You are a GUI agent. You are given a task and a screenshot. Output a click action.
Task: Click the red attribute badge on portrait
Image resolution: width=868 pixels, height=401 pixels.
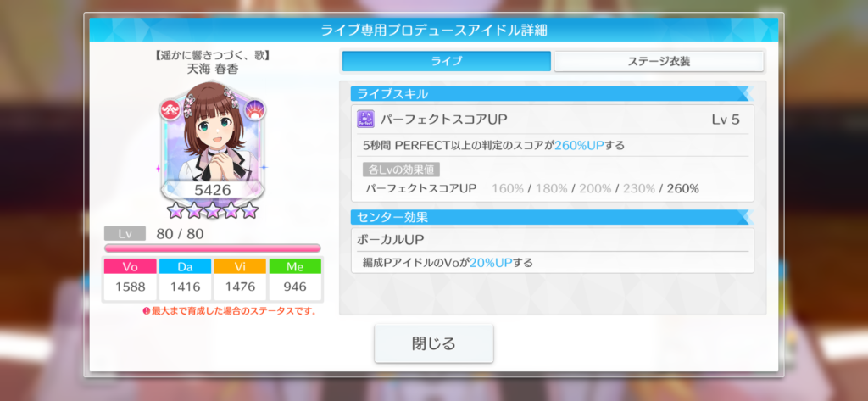169,109
